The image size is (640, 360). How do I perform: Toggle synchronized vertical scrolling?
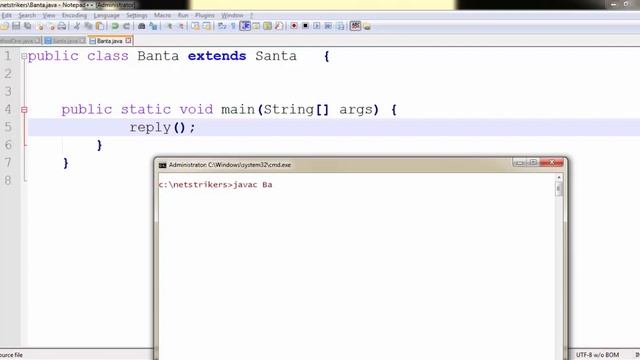coord(195,26)
